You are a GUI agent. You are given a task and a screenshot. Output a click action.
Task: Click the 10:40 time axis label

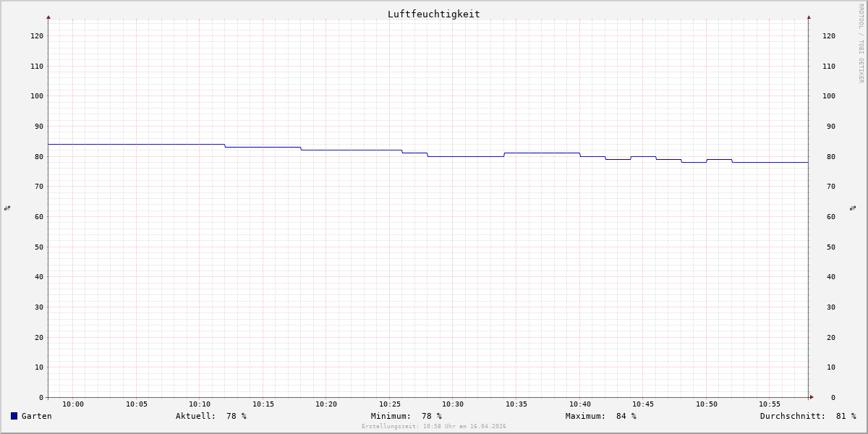[x=580, y=404]
